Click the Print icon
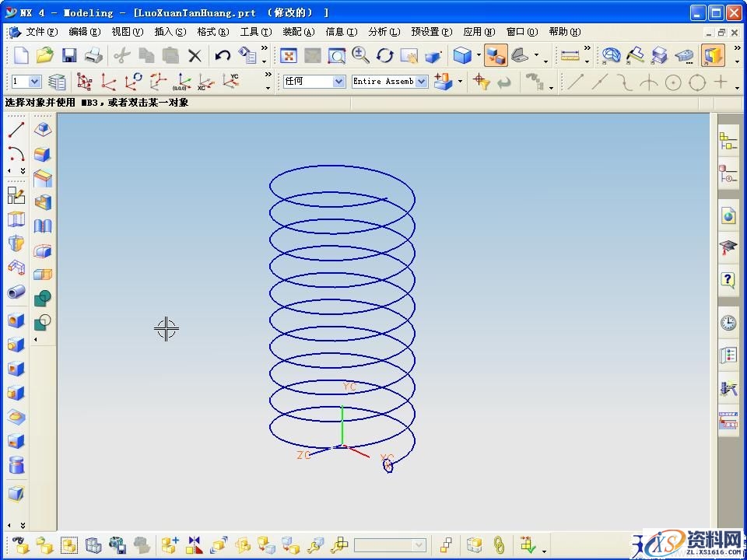The height and width of the screenshot is (560, 747). click(x=93, y=55)
